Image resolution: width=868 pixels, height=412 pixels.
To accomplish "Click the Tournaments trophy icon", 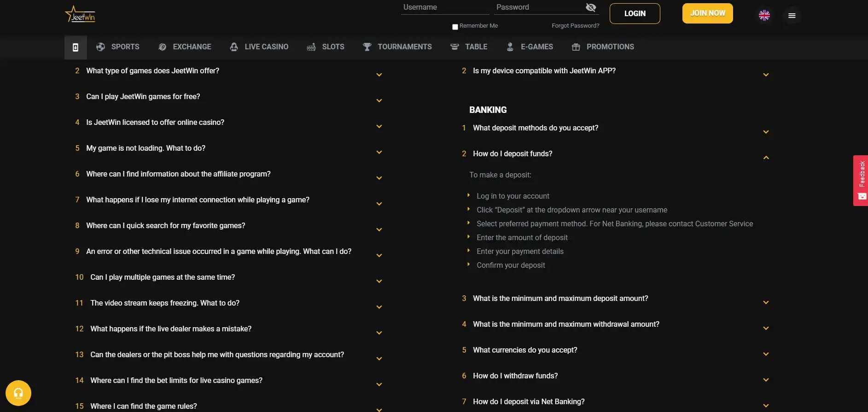I will coord(367,47).
